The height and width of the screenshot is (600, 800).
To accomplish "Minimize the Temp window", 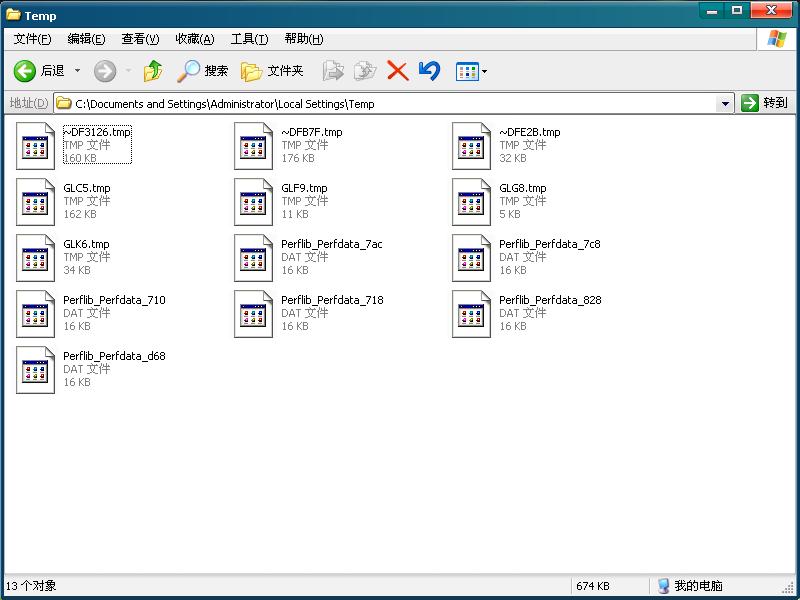I will 712,11.
